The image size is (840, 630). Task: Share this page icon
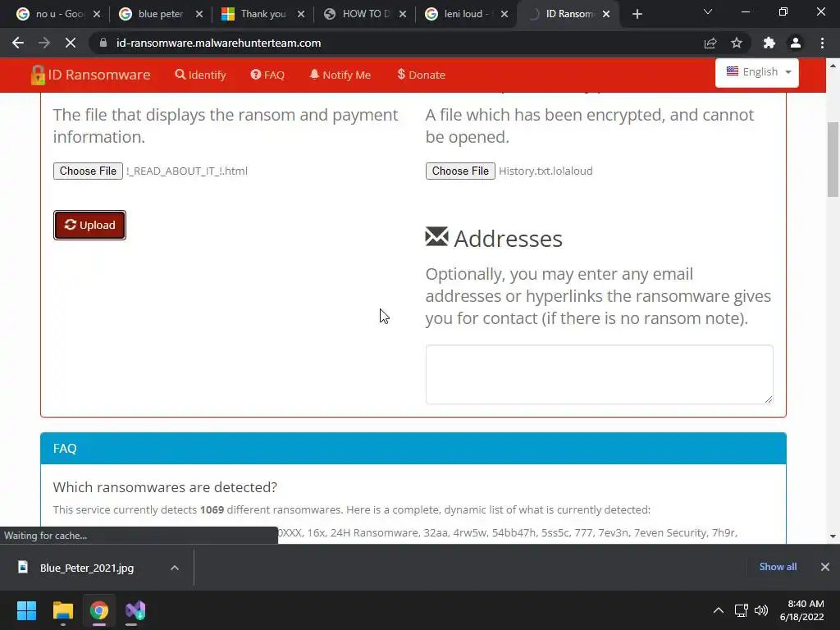pyautogui.click(x=710, y=43)
